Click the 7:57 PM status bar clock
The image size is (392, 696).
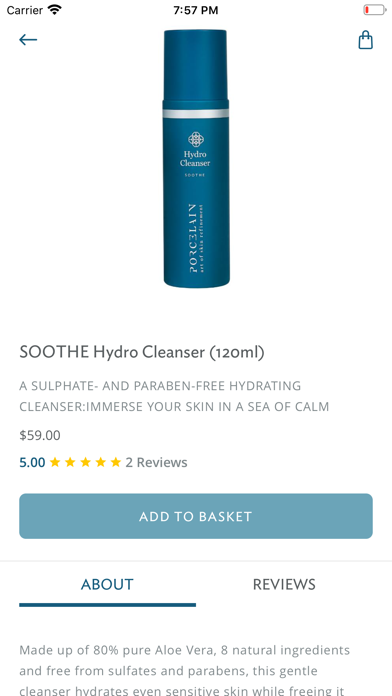(196, 10)
